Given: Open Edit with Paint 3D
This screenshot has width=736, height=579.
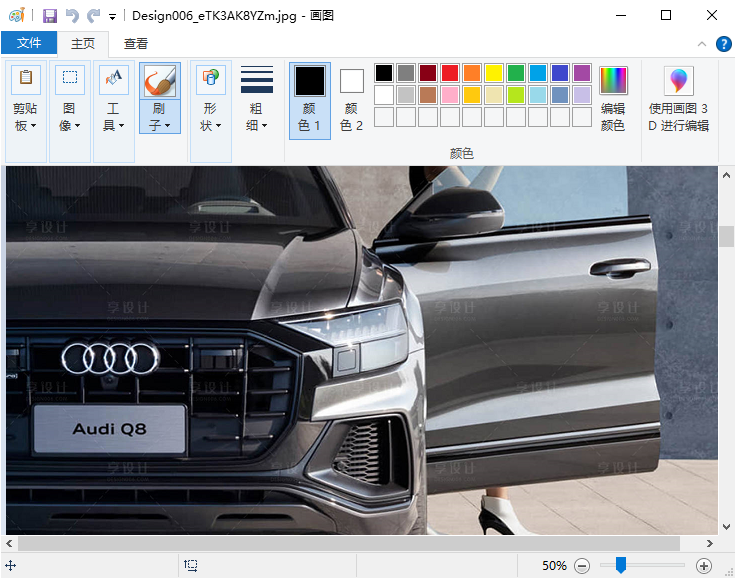Looking at the screenshot, I should pyautogui.click(x=679, y=98).
